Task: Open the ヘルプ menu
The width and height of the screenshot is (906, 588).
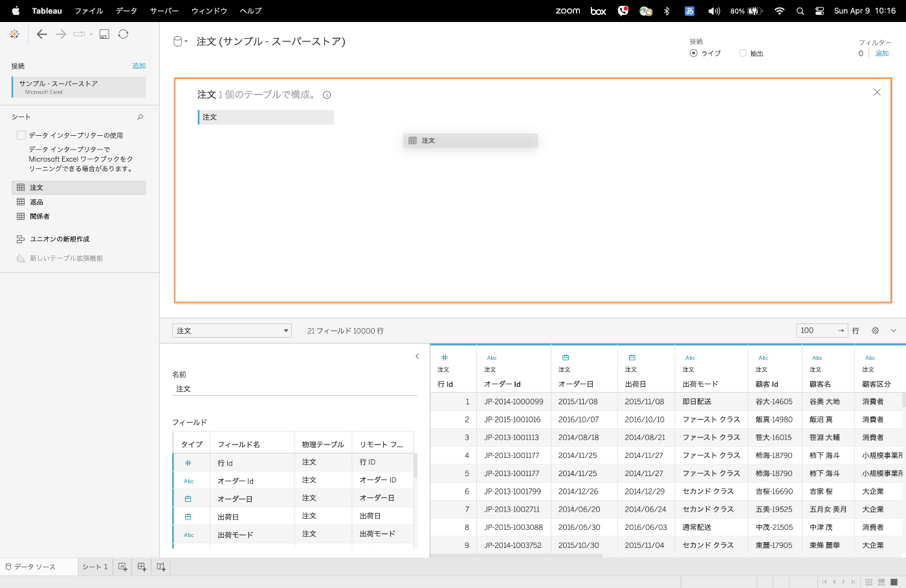Action: point(250,11)
